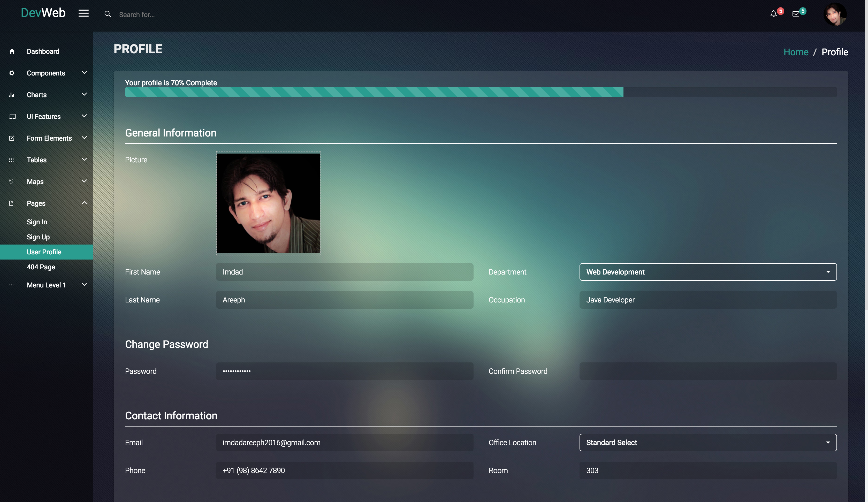Open the Department dropdown
Image resolution: width=868 pixels, height=502 pixels.
pos(708,272)
